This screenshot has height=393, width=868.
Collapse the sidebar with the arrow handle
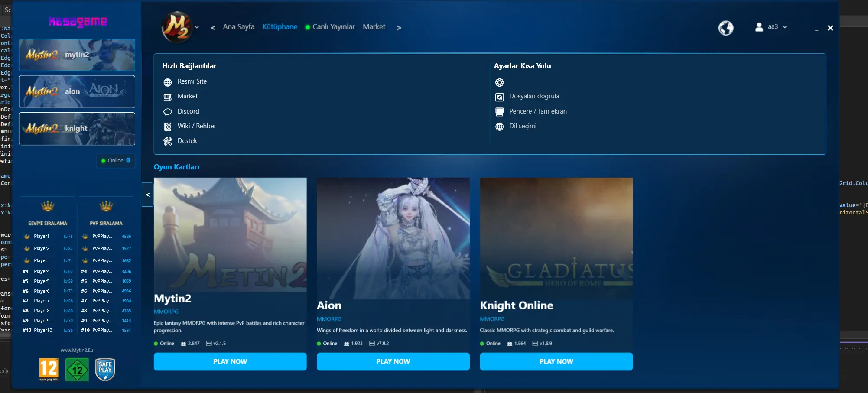pyautogui.click(x=147, y=195)
